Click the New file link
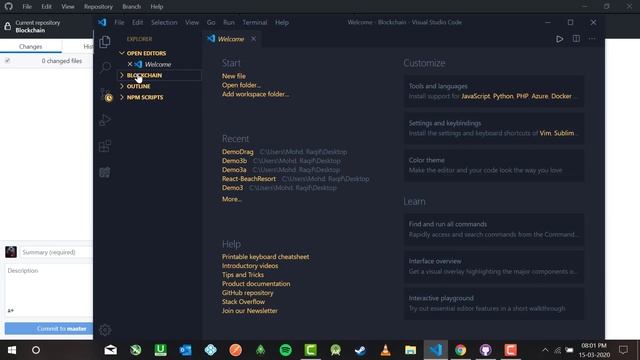 233,76
